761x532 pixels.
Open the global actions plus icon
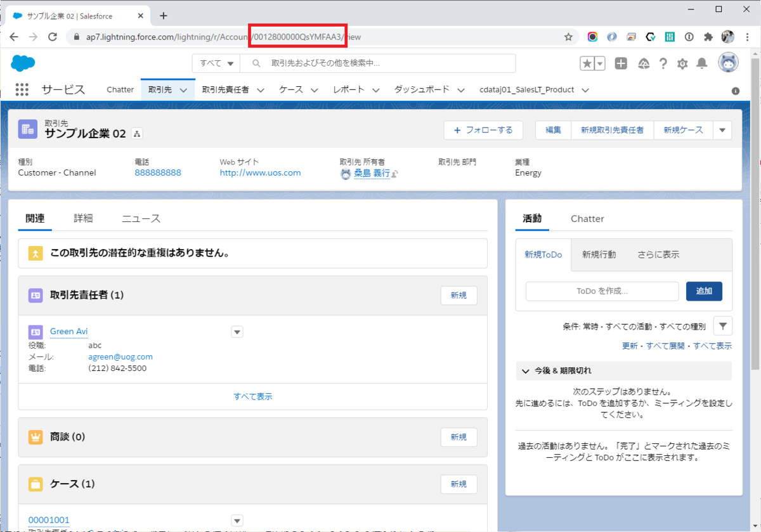(621, 63)
